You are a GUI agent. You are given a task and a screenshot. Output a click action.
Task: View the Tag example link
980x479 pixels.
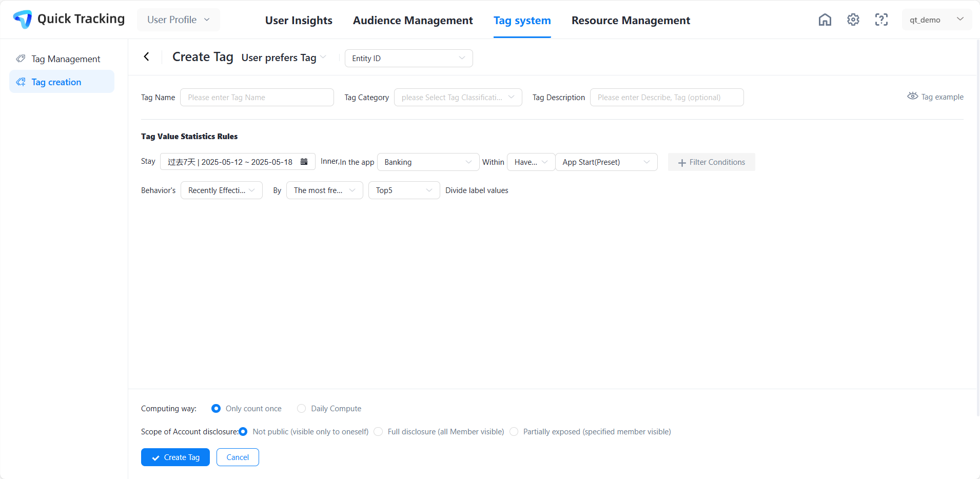(x=935, y=97)
